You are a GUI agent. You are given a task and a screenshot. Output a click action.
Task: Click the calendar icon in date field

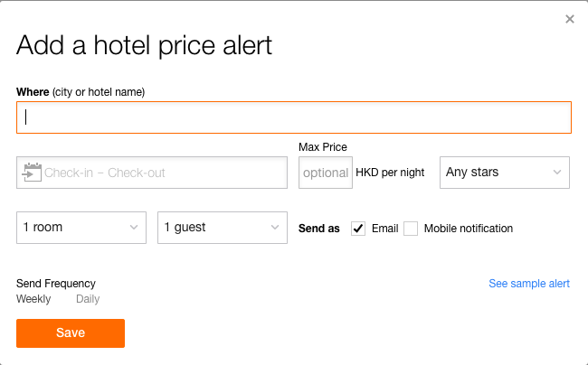click(32, 173)
